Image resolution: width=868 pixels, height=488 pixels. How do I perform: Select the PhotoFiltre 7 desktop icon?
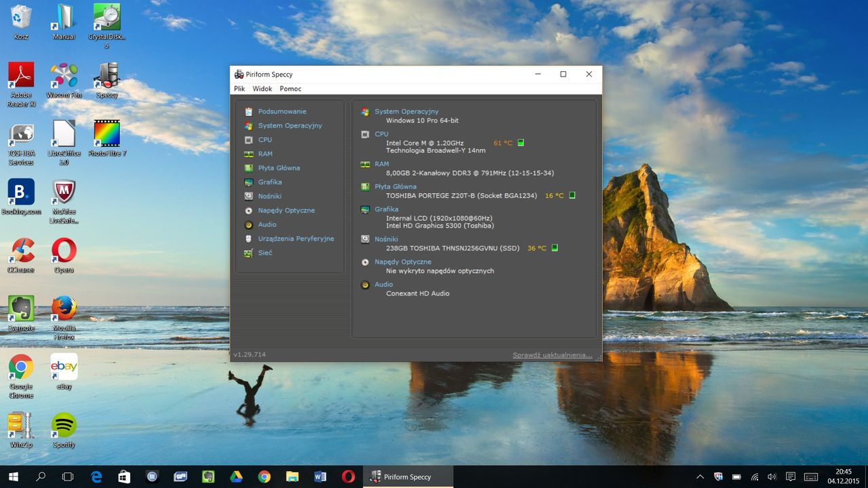coord(106,139)
